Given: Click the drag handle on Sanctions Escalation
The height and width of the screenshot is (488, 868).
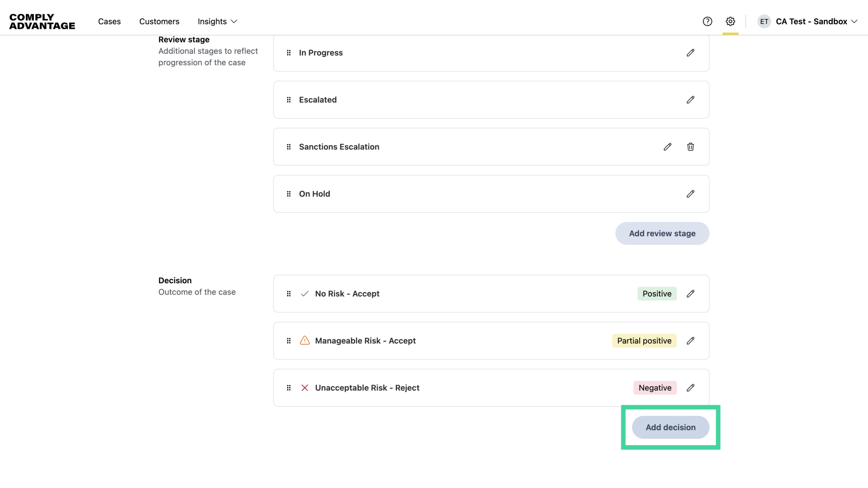Looking at the screenshot, I should click(289, 147).
